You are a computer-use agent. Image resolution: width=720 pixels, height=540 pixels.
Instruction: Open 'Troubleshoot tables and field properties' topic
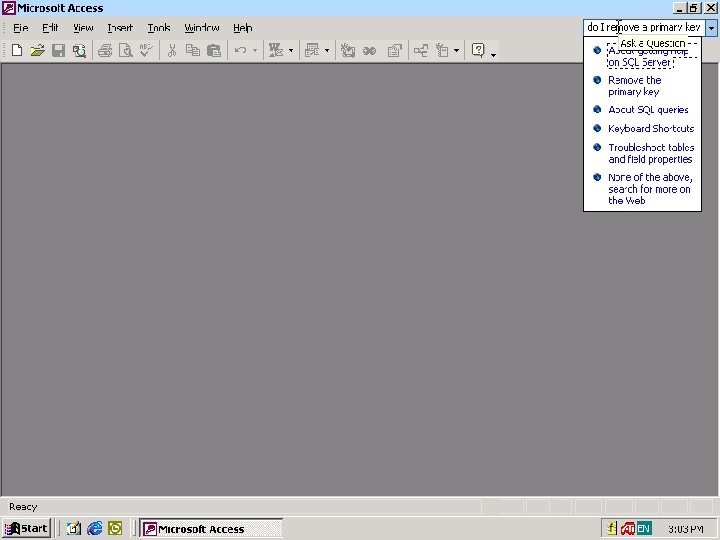coord(651,153)
